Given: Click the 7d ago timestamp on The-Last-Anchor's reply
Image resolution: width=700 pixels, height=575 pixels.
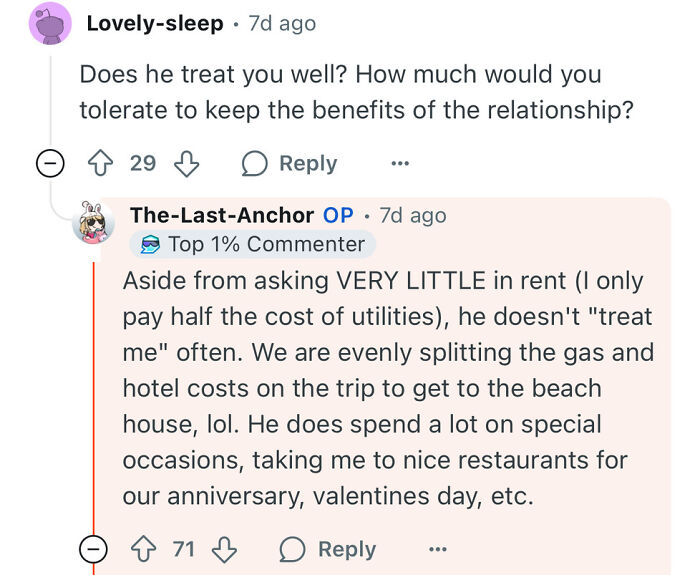Looking at the screenshot, I should pos(412,215).
